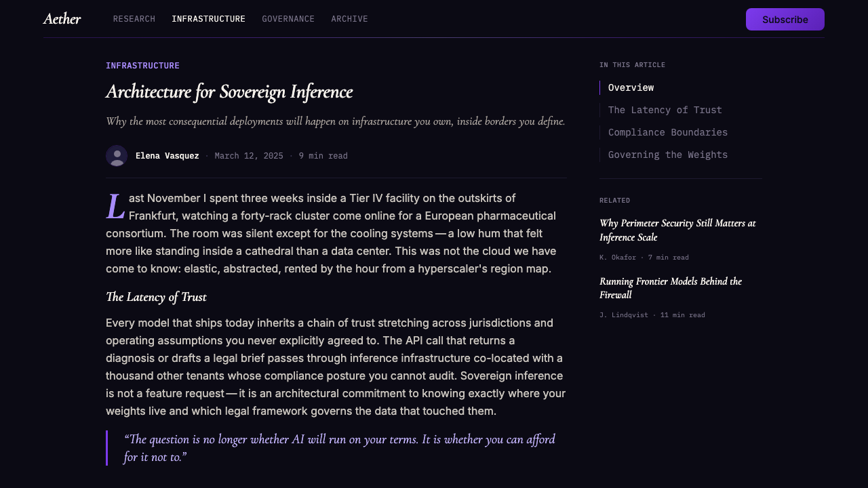
Task: Click the Aether logo
Action: point(62,19)
